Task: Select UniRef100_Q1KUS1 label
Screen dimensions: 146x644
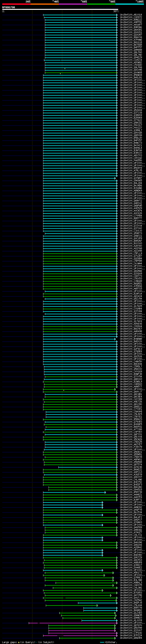Action: 131,32
